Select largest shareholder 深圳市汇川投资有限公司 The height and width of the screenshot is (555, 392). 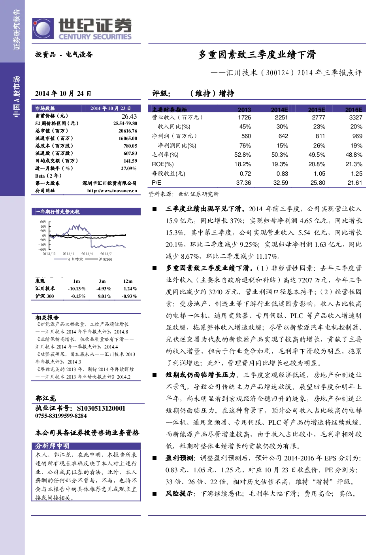109,183
